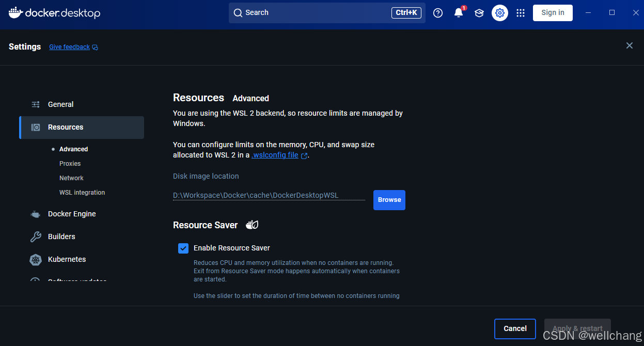The width and height of the screenshot is (644, 346).
Task: Click the Ctrl+K shortcut badge
Action: (406, 13)
